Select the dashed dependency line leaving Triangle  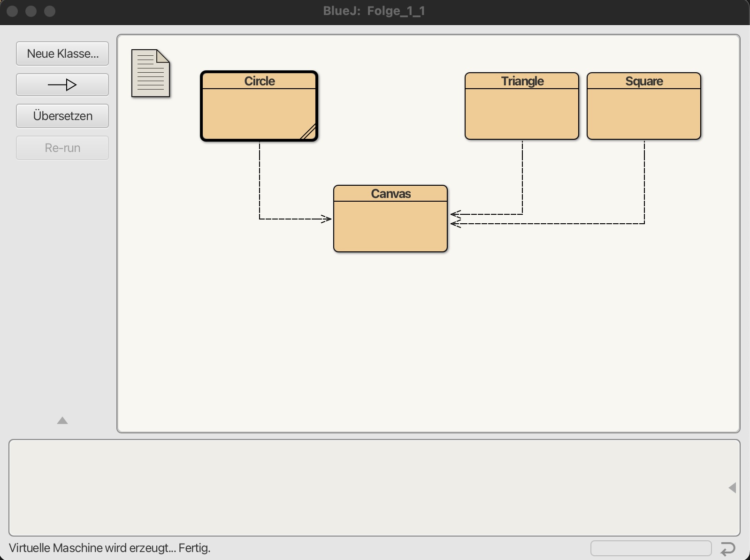click(x=522, y=178)
